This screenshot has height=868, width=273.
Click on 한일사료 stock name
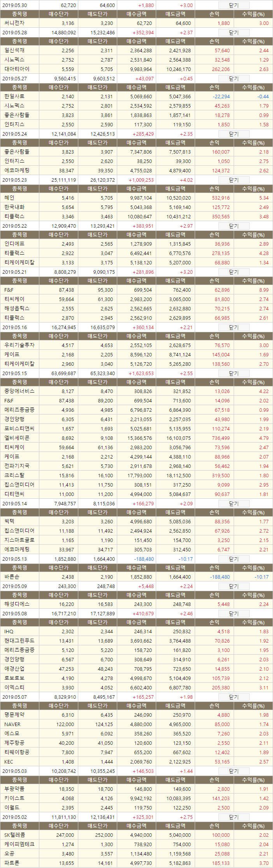(14, 97)
